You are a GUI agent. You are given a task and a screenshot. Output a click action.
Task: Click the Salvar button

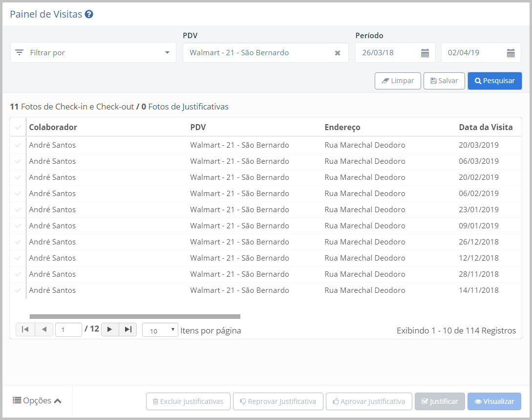444,81
